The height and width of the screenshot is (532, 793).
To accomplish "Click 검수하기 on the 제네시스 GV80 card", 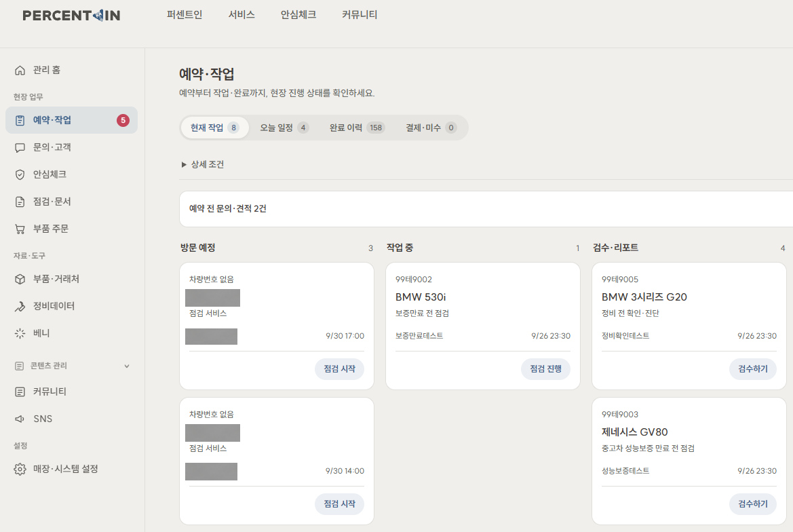I will pyautogui.click(x=752, y=503).
